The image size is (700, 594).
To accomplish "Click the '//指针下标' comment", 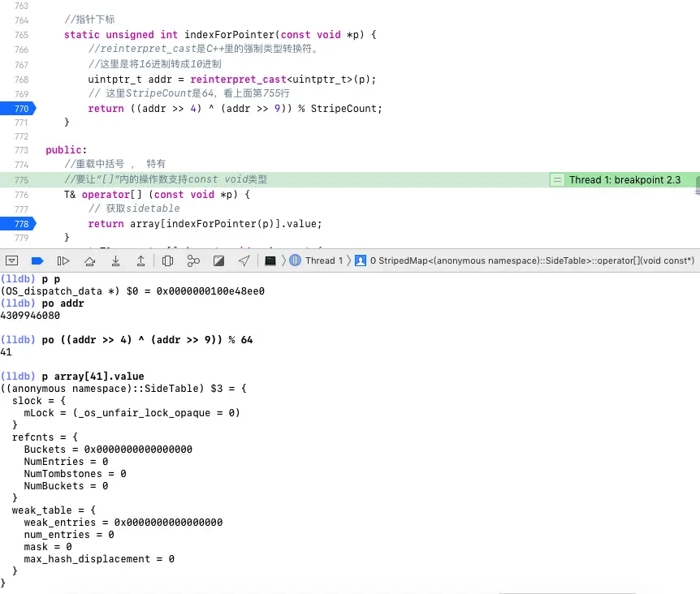I will [89, 19].
